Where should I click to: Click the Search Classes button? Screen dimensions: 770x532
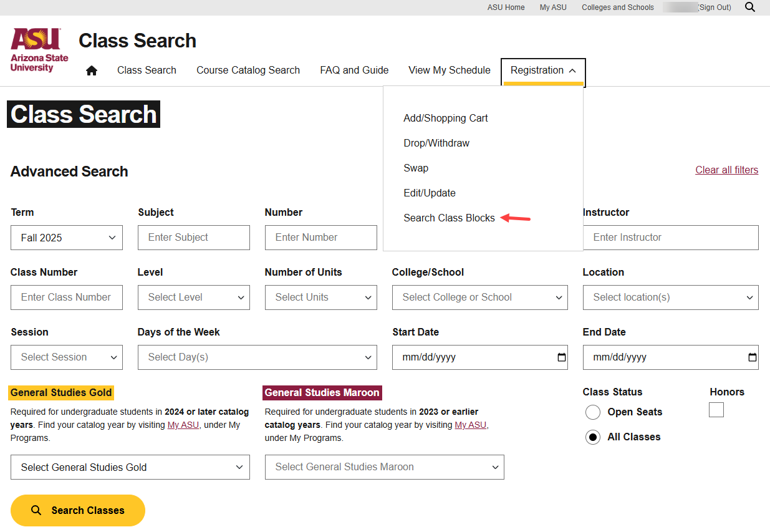[78, 510]
